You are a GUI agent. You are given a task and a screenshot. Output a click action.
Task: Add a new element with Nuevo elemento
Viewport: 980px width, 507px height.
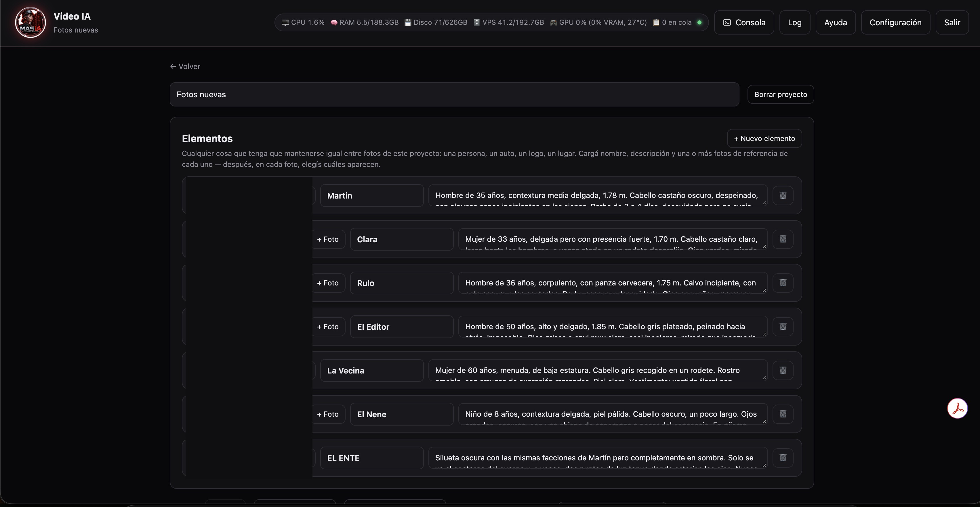[764, 138]
